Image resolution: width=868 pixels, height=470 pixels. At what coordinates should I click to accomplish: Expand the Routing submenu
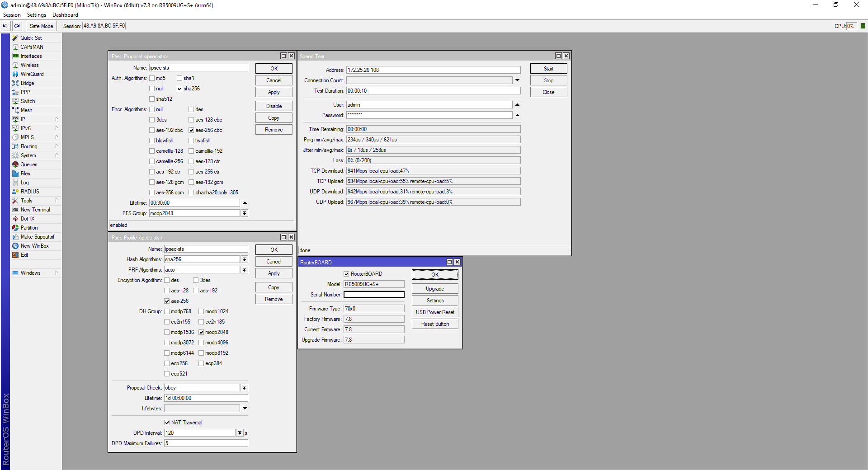pos(57,146)
